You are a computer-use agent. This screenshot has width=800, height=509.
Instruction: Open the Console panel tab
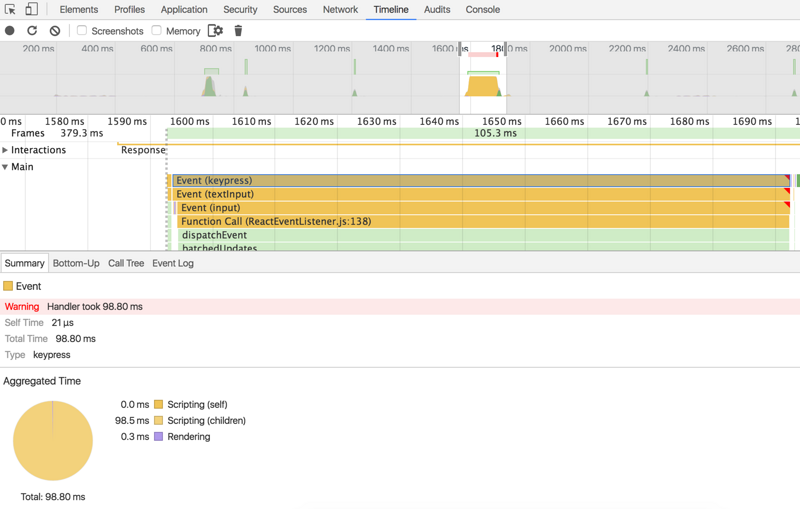pyautogui.click(x=483, y=9)
